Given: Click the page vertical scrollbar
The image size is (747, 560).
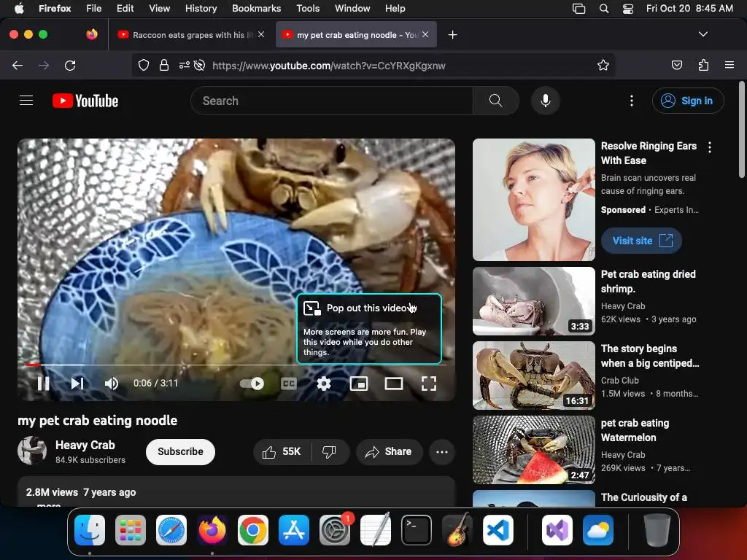Looking at the screenshot, I should point(742,130).
